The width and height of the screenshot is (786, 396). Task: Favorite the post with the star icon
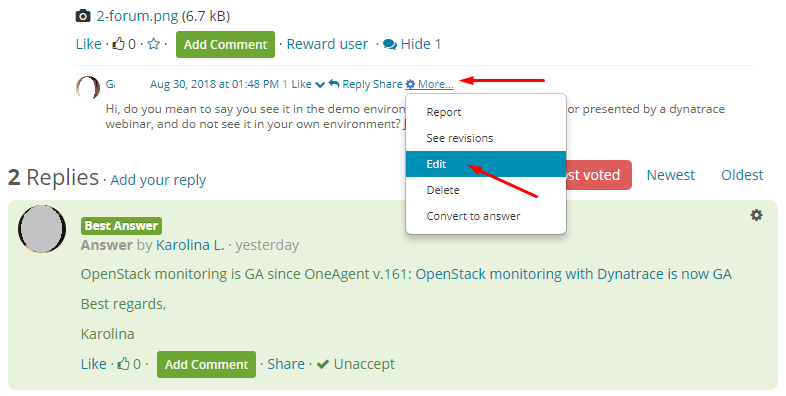154,44
